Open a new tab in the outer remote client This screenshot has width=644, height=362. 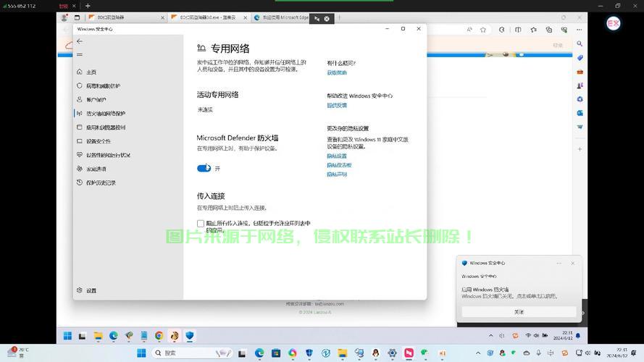tap(88, 6)
